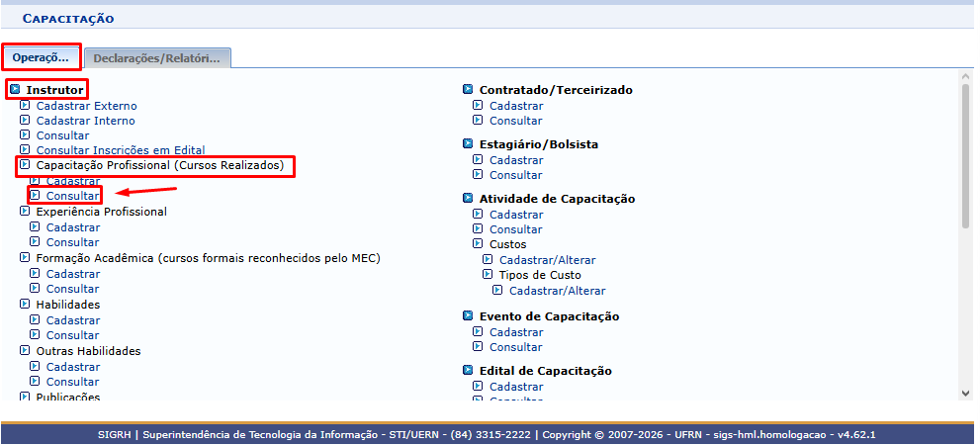Open Consultar under Formação Acadêmica
Image resolution: width=980 pixels, height=445 pixels.
click(72, 289)
